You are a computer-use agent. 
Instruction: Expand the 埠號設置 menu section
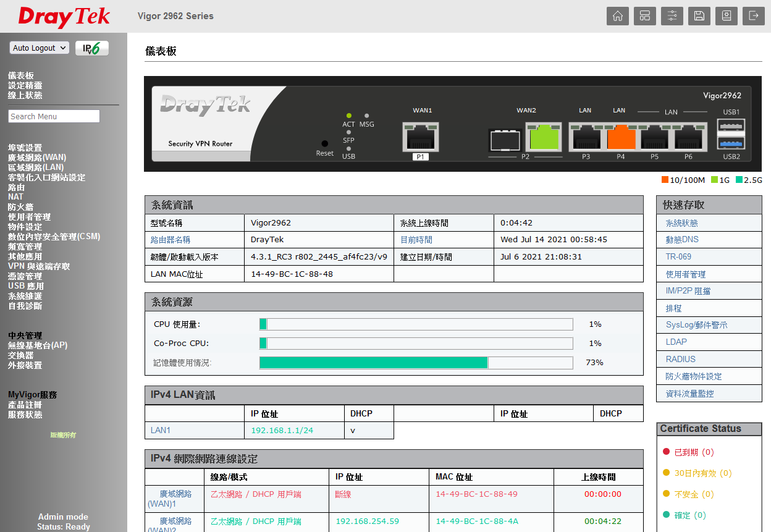(25, 148)
